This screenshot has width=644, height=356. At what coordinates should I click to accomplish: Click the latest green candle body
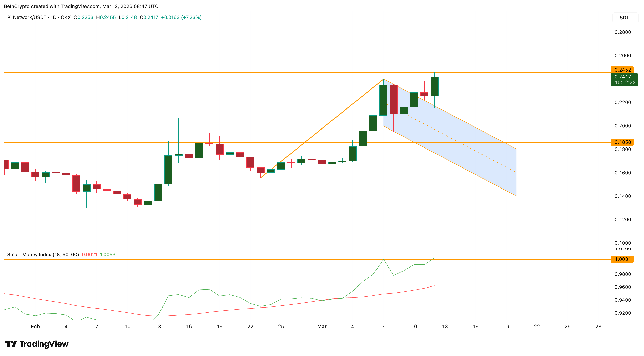point(434,86)
